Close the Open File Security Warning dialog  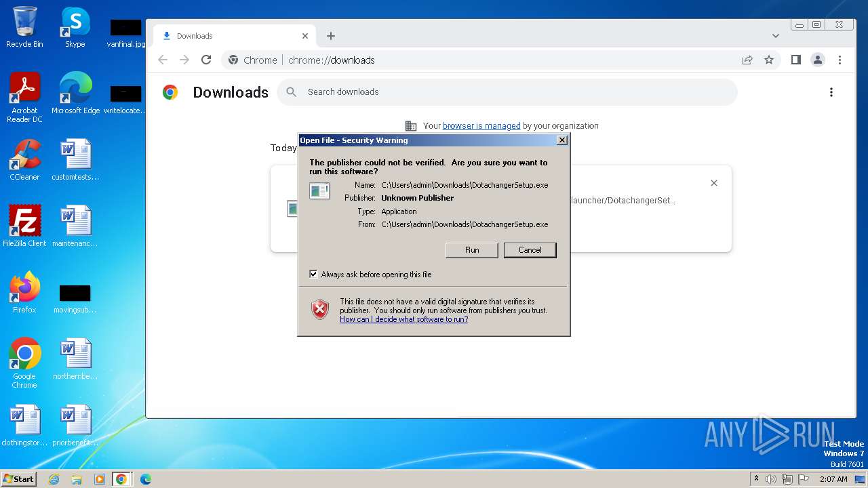click(561, 140)
